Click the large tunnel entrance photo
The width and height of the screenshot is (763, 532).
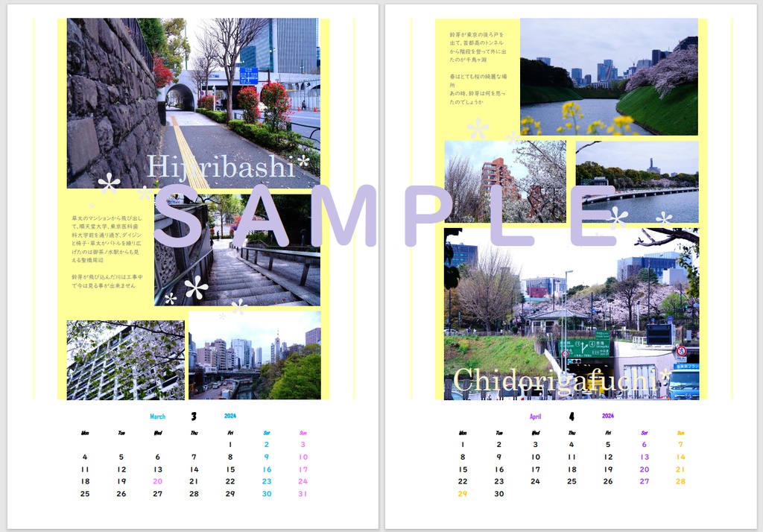point(572,314)
